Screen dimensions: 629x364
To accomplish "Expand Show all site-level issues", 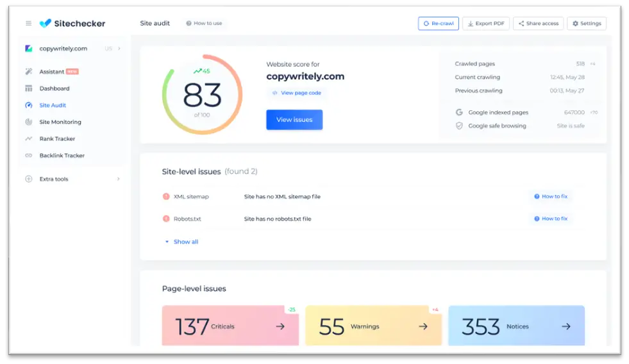I will pos(181,242).
